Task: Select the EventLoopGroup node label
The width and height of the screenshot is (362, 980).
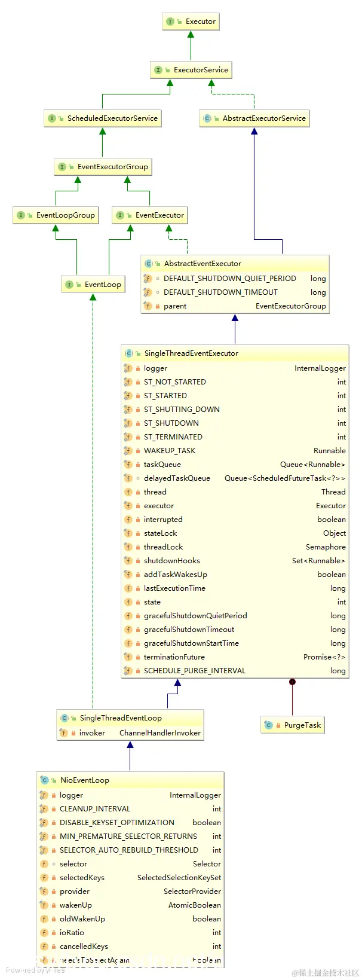Action: pyautogui.click(x=66, y=215)
